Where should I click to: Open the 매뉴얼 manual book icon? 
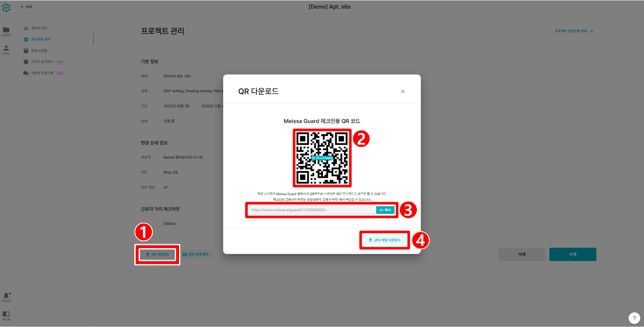click(x=6, y=315)
